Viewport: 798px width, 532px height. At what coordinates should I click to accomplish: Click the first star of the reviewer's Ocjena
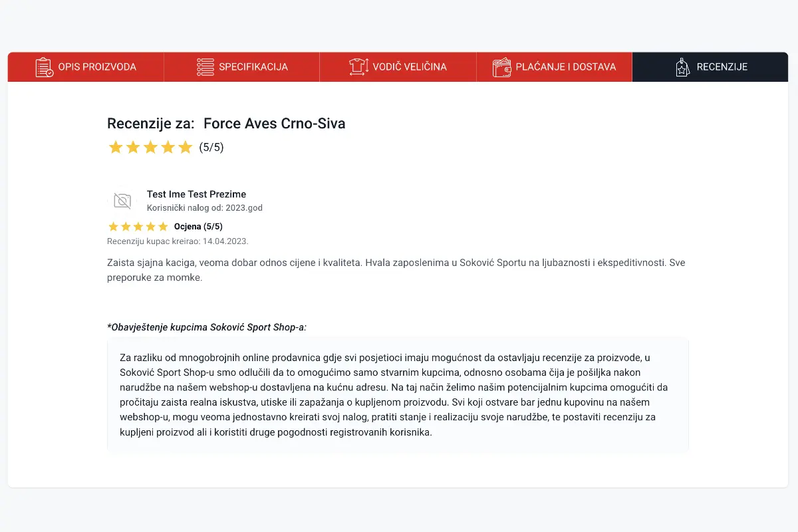click(113, 227)
